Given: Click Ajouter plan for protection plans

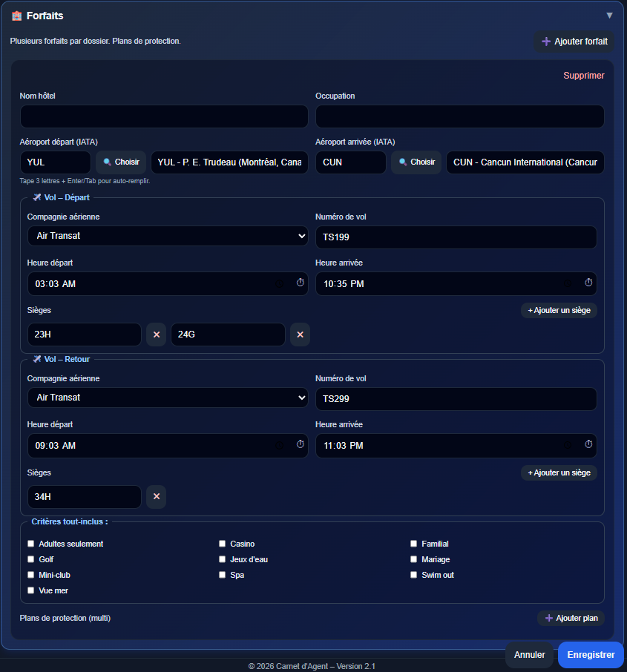Looking at the screenshot, I should point(570,618).
